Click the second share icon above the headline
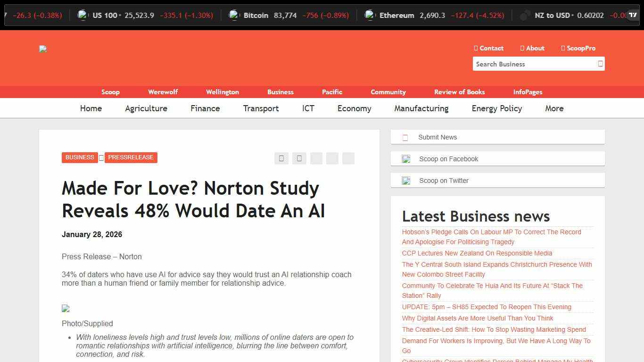 [299, 158]
